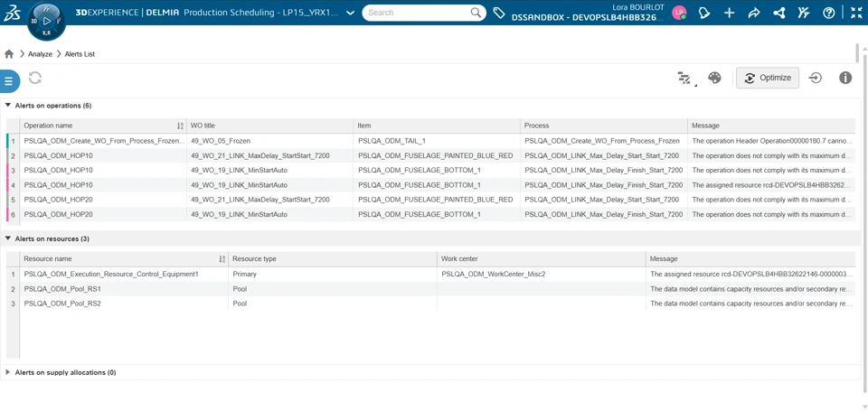Select PSLQA_ODM_WorkCenter_Misc2 work center cell
The image size is (868, 411).
(542, 274)
